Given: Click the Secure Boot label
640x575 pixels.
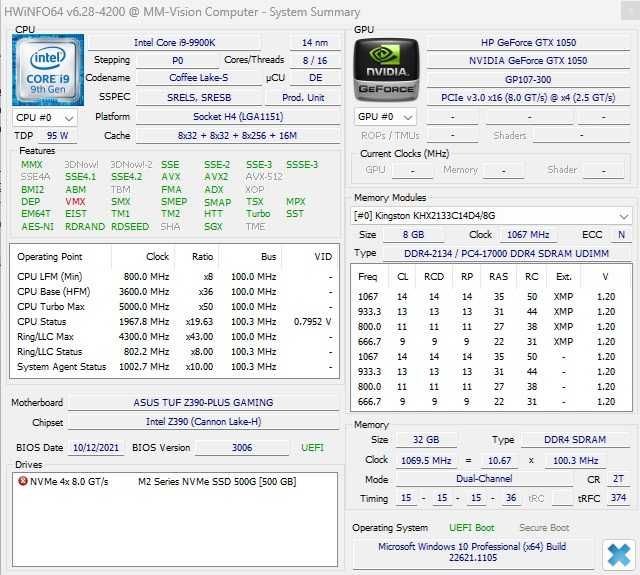Looking at the screenshot, I should (544, 528).
